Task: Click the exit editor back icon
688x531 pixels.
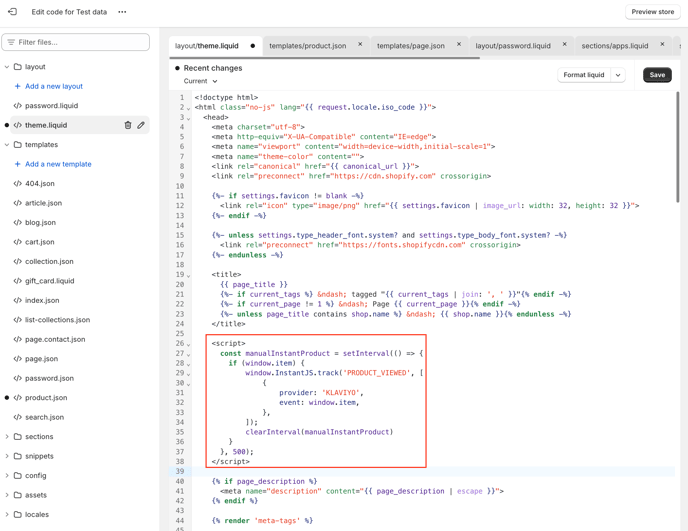Action: pyautogui.click(x=12, y=12)
